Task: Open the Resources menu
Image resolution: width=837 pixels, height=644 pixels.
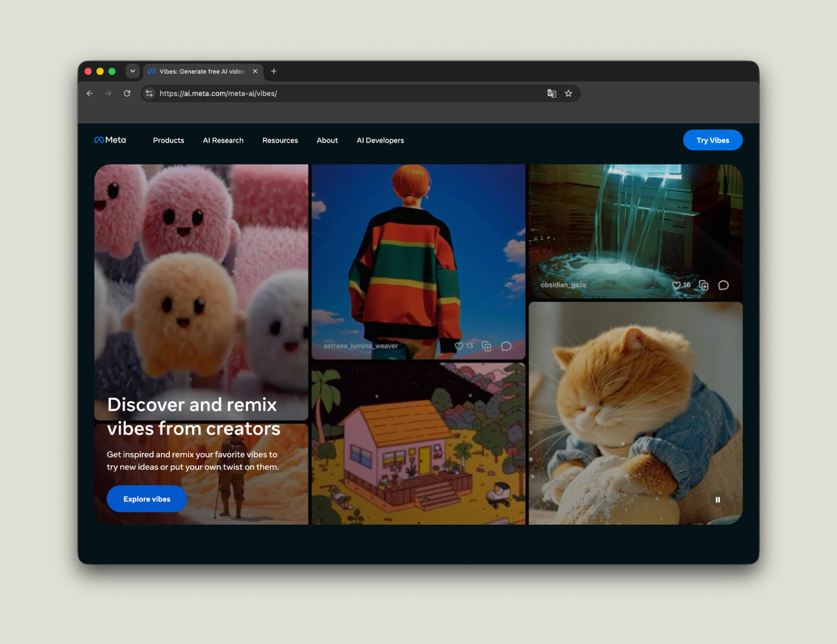Action: click(280, 141)
